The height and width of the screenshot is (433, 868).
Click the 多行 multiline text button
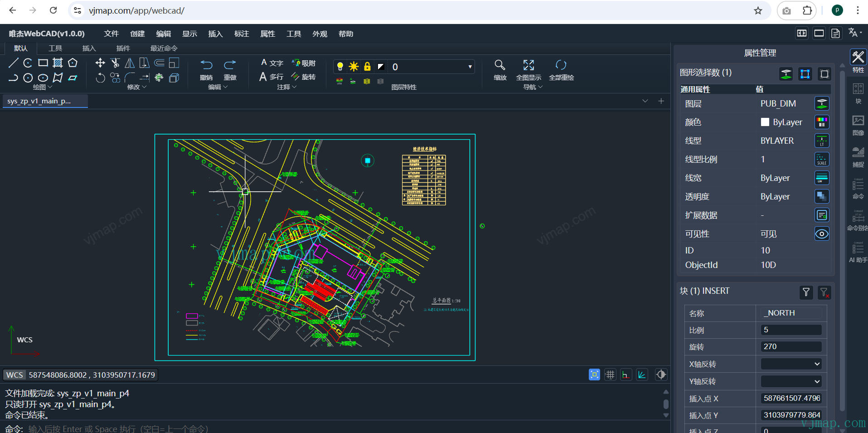point(272,77)
